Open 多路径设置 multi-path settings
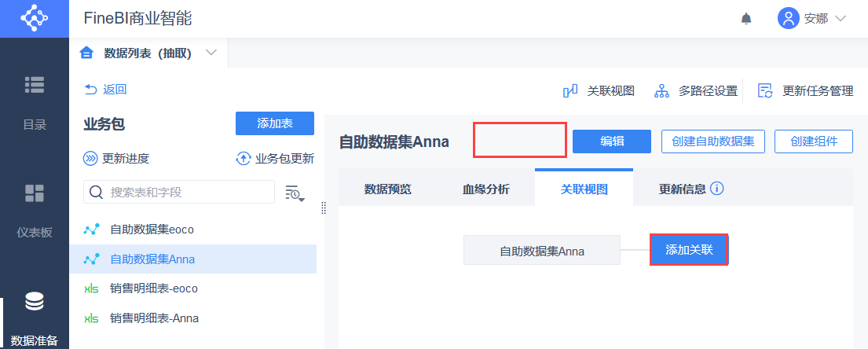This screenshot has height=349, width=868. click(x=661, y=91)
